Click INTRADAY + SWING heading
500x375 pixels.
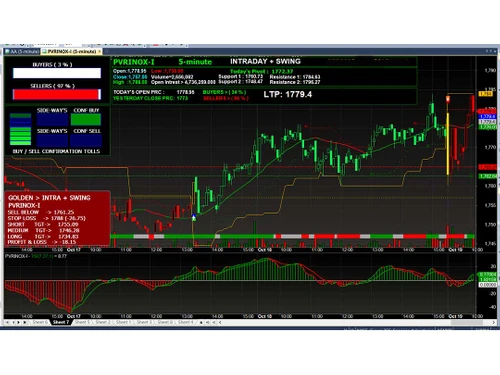coord(265,61)
